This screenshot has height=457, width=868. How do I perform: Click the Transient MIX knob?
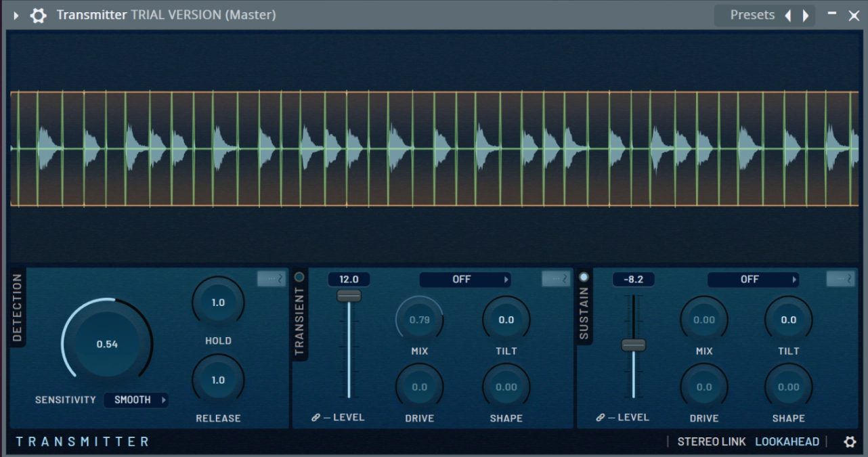click(419, 320)
